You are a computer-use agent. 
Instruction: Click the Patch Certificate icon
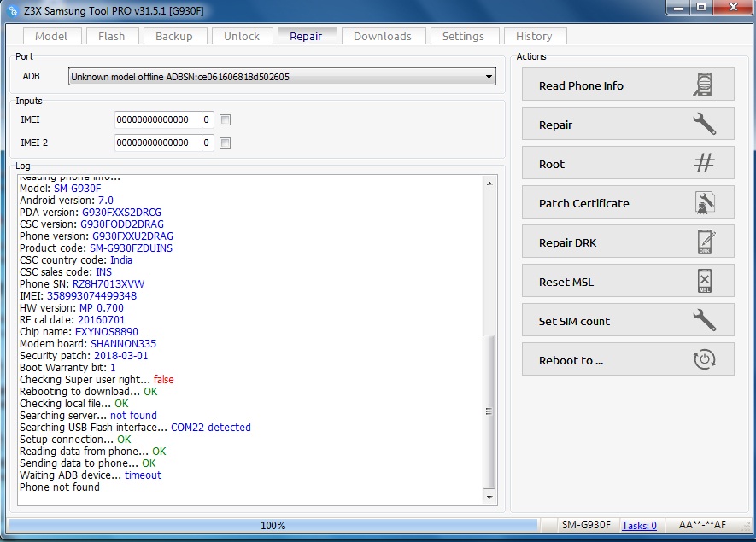tap(705, 202)
